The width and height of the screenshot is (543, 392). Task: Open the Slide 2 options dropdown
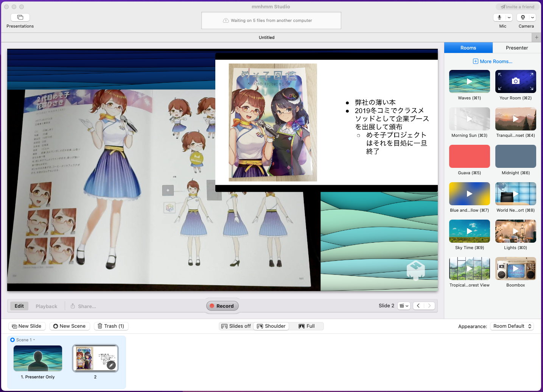pyautogui.click(x=404, y=306)
